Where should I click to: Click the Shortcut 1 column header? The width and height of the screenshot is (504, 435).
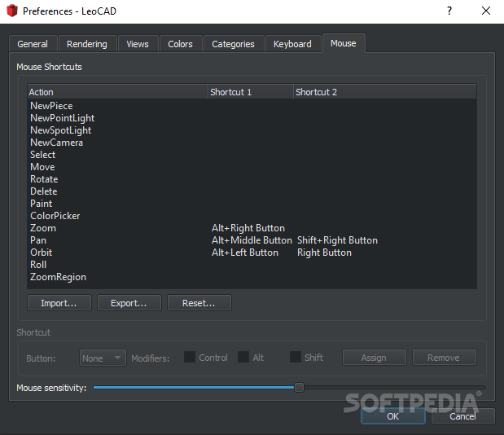coord(251,92)
